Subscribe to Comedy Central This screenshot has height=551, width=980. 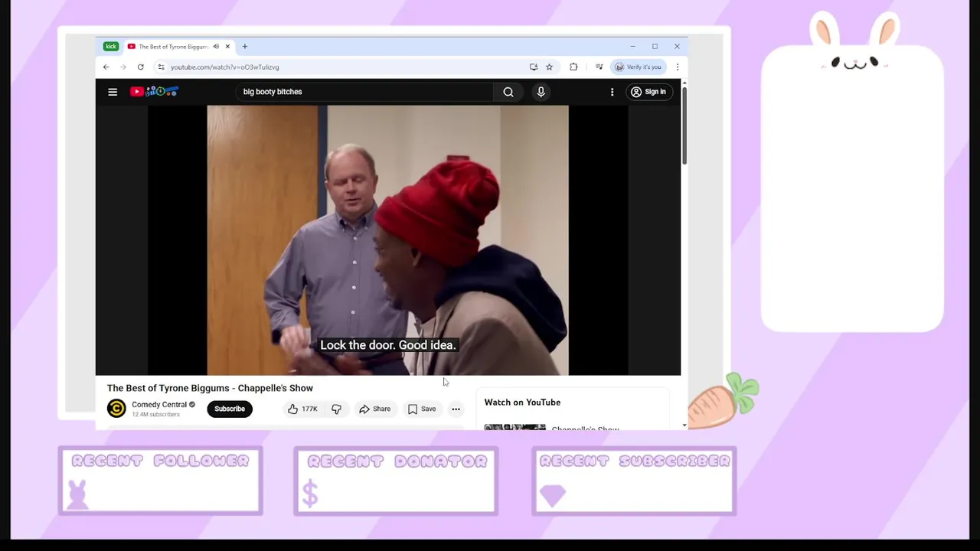click(x=230, y=409)
